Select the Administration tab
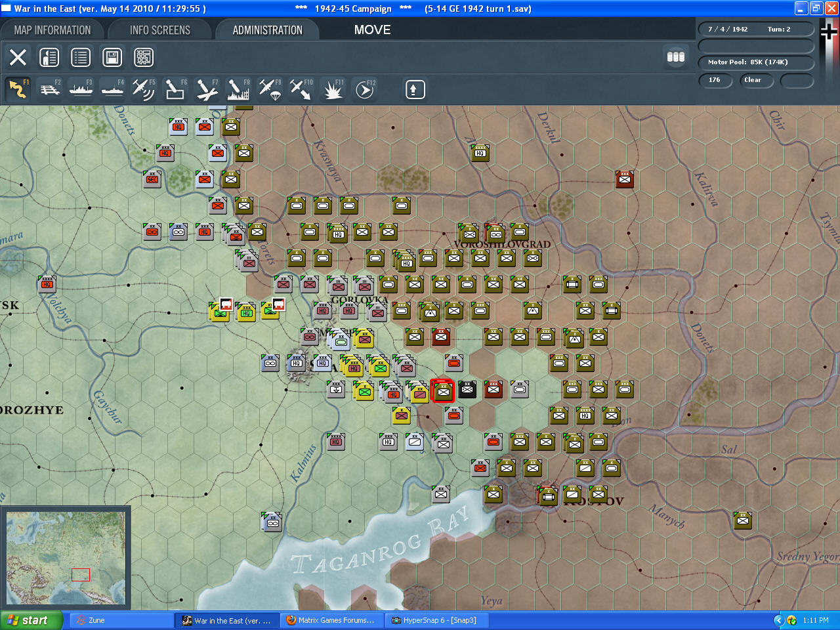This screenshot has height=630, width=840. coord(268,30)
